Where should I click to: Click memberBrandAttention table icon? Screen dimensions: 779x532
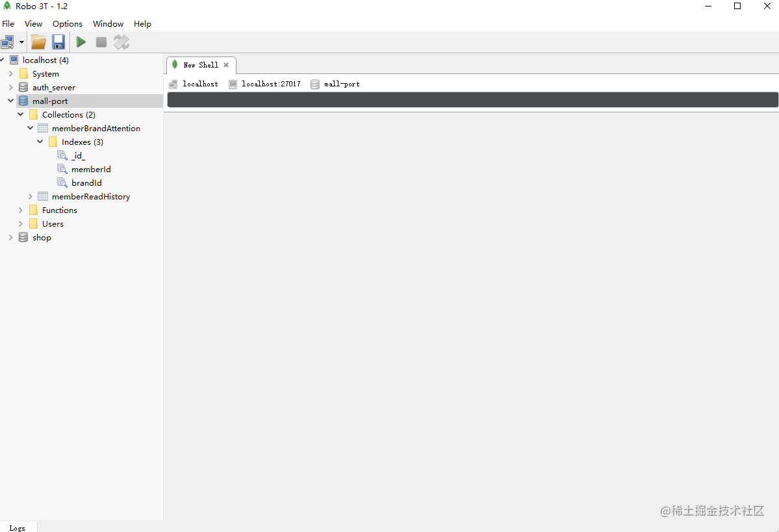click(44, 128)
